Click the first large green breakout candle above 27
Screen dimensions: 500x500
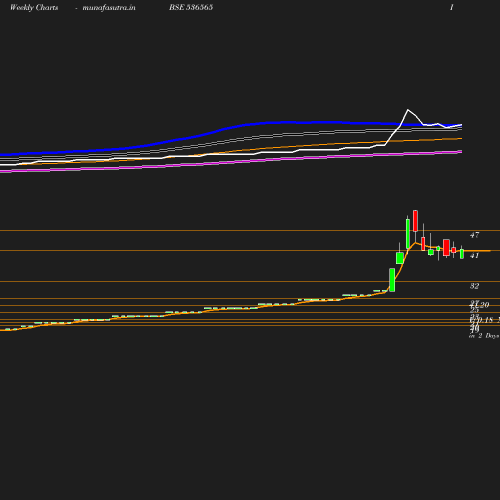pyautogui.click(x=392, y=280)
